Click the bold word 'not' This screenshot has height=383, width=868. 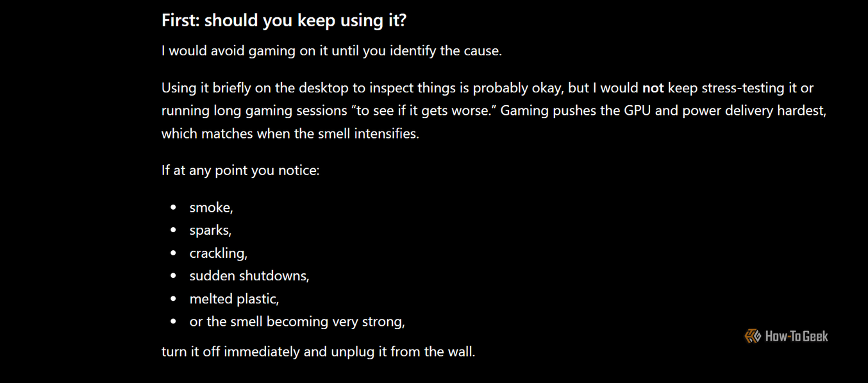point(653,88)
